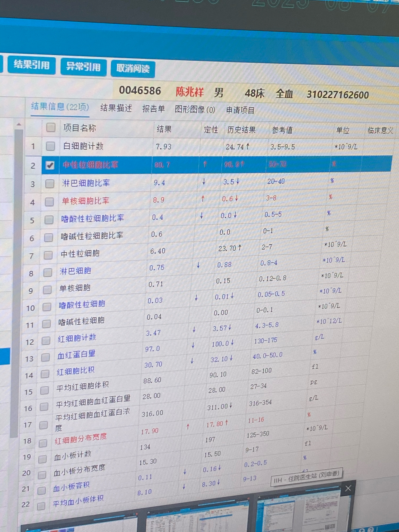Uncheck the 中性粒细胞比率 row checkbox
Screen dimensions: 399x532
(50, 165)
